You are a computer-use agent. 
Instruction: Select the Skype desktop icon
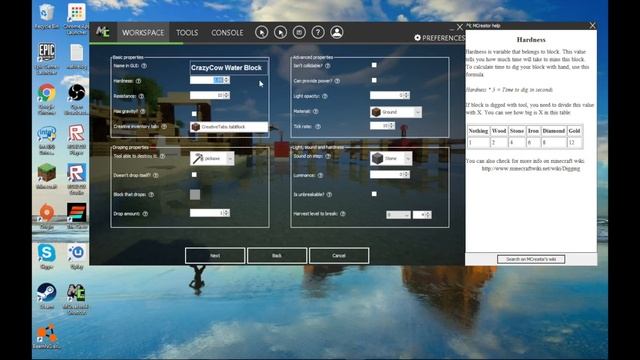47,257
